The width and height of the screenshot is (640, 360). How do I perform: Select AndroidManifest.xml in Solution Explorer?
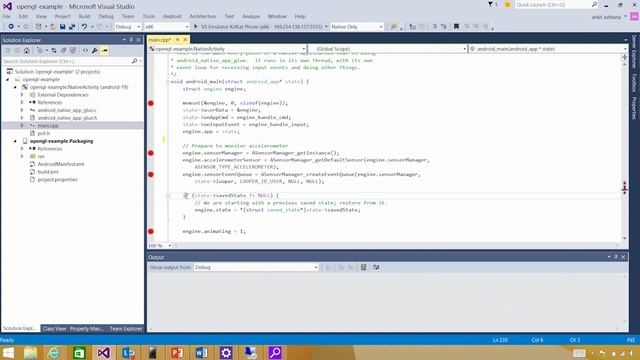pyautogui.click(x=61, y=164)
